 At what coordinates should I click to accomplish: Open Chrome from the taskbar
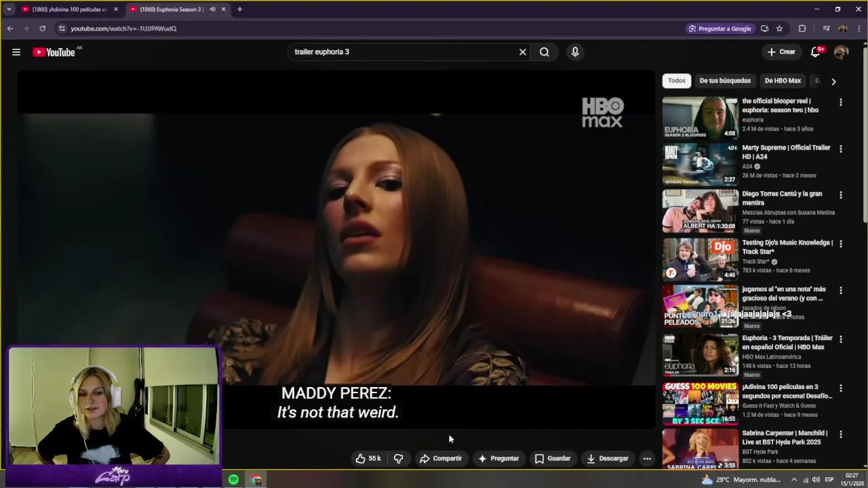pos(256,480)
